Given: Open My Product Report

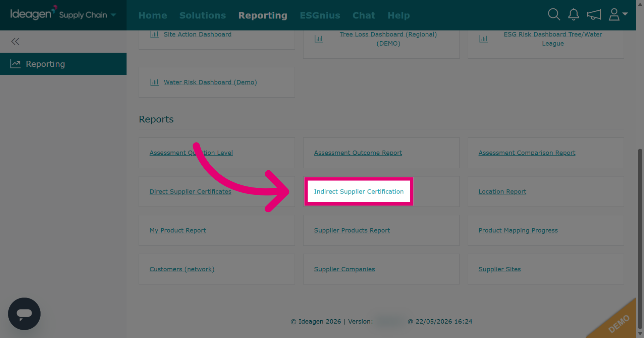Looking at the screenshot, I should (x=178, y=230).
